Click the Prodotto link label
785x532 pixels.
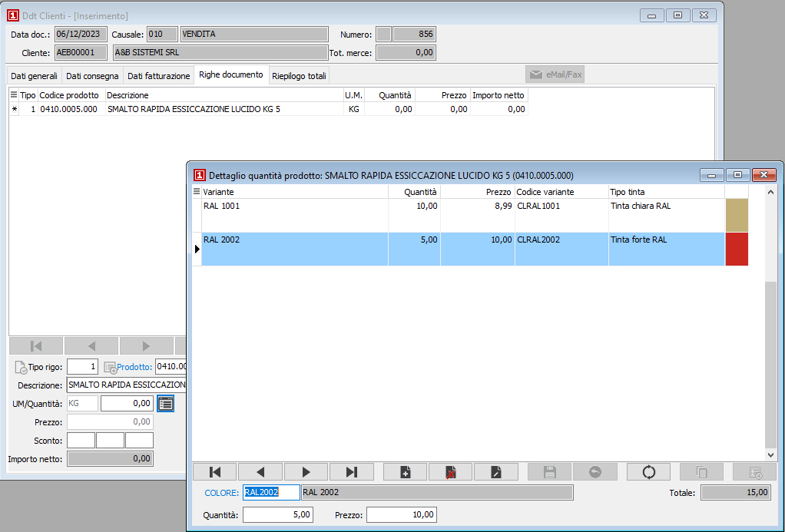[134, 367]
